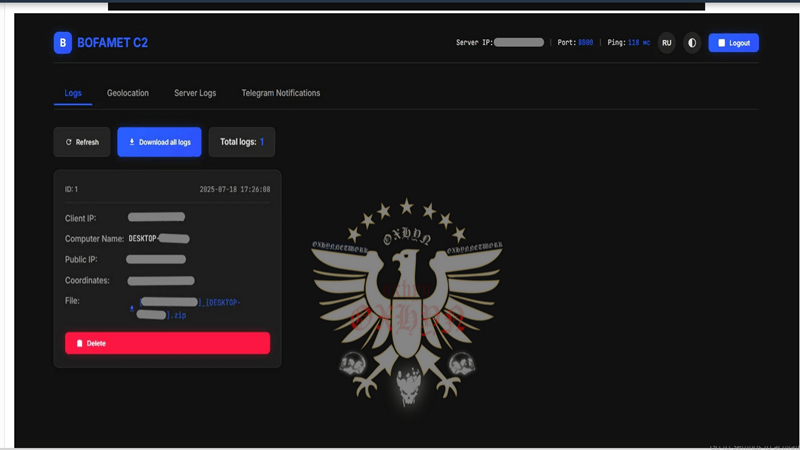The height and width of the screenshot is (450, 800).
Task: Click the Refresh button
Action: (82, 142)
